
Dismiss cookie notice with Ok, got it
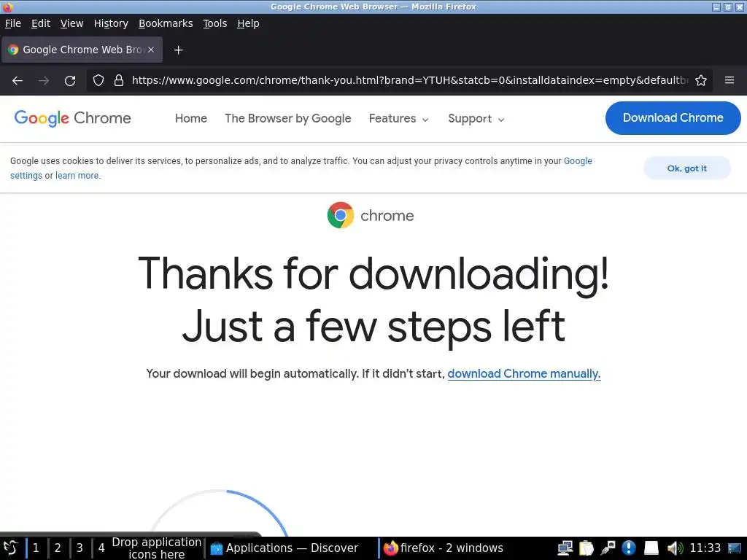click(686, 168)
